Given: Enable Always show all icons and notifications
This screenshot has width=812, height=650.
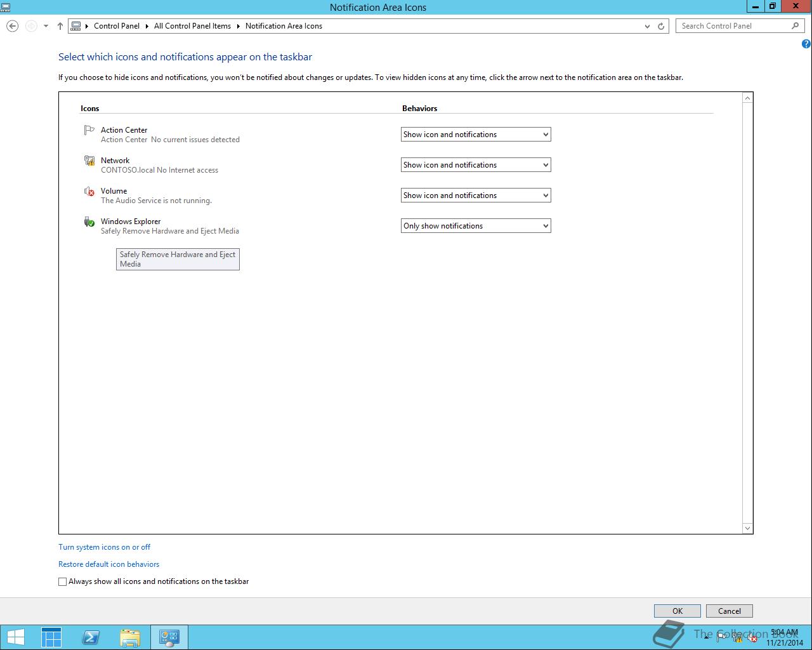Looking at the screenshot, I should (x=62, y=581).
